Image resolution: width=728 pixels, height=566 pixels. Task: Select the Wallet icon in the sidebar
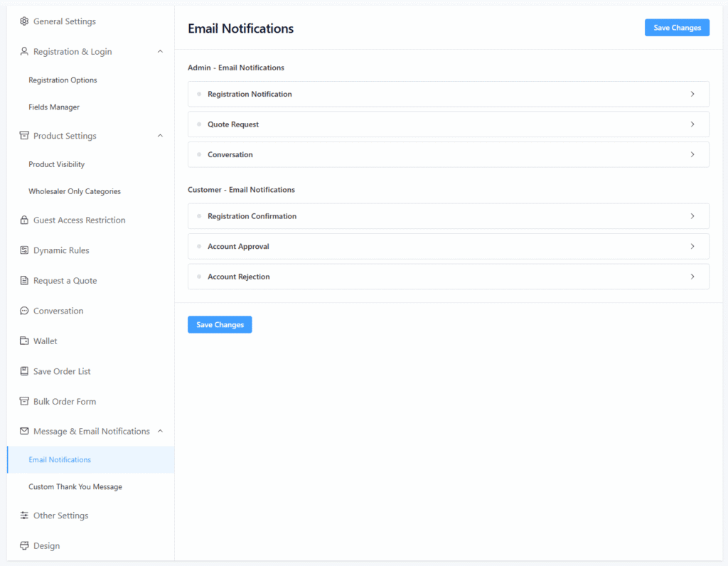tap(24, 341)
